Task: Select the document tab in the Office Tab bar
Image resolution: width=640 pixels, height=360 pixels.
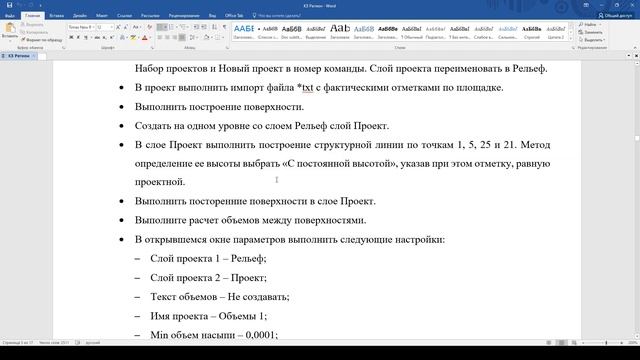Action: pos(19,56)
